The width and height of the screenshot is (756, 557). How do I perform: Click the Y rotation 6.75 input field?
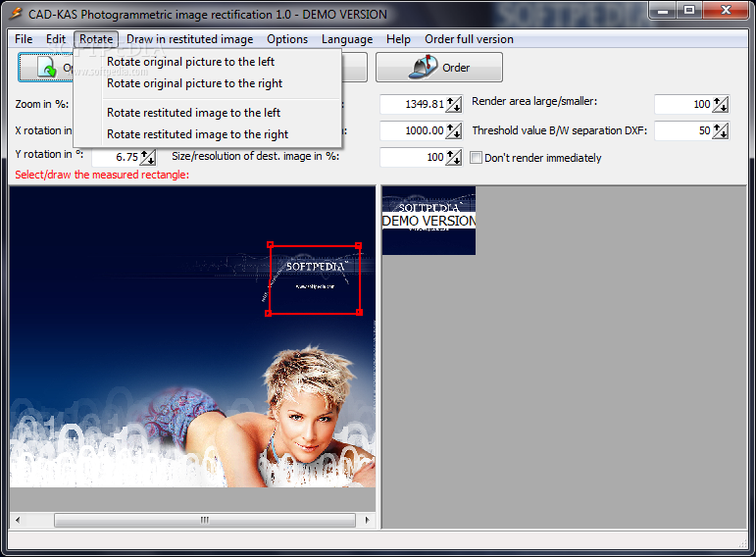point(116,157)
